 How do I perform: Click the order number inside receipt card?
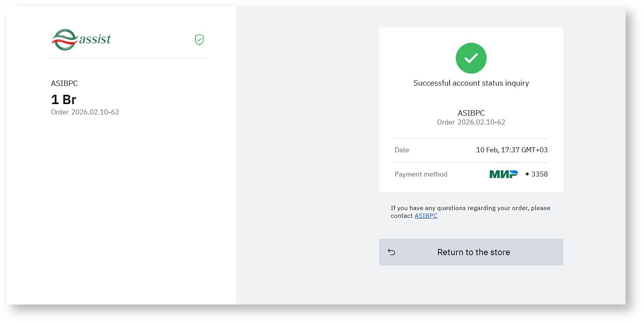(x=471, y=122)
